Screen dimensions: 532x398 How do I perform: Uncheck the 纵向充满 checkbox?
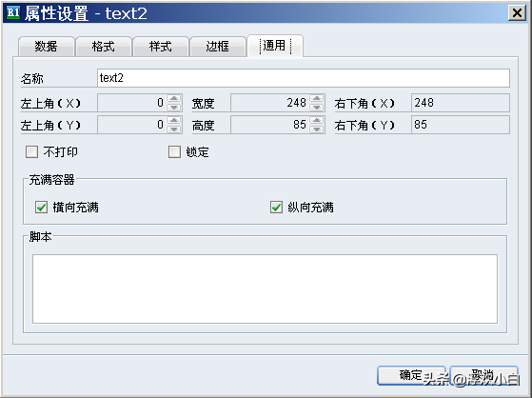pos(276,208)
